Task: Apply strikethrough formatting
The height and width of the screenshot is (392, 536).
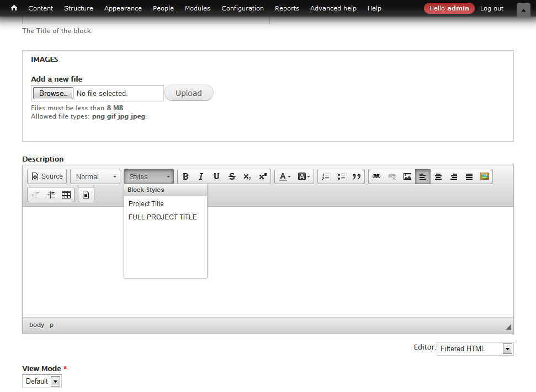Action: pos(232,176)
